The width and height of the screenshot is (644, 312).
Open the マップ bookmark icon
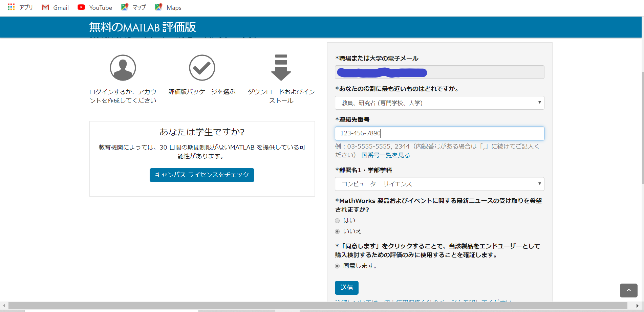(x=125, y=7)
